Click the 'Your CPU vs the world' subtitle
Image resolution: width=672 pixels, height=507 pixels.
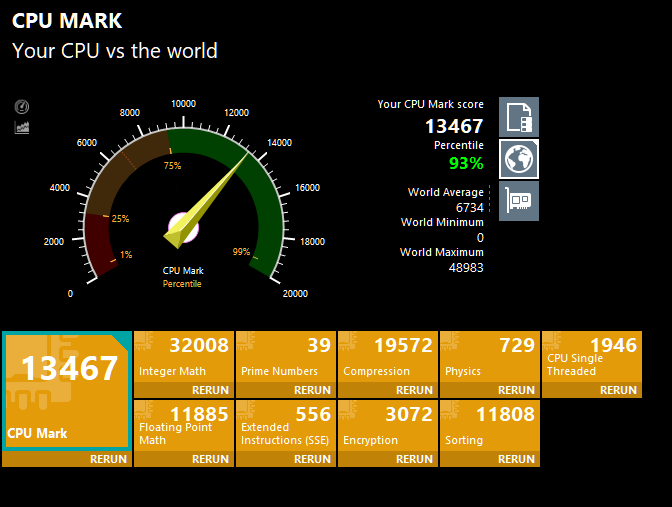pos(115,51)
